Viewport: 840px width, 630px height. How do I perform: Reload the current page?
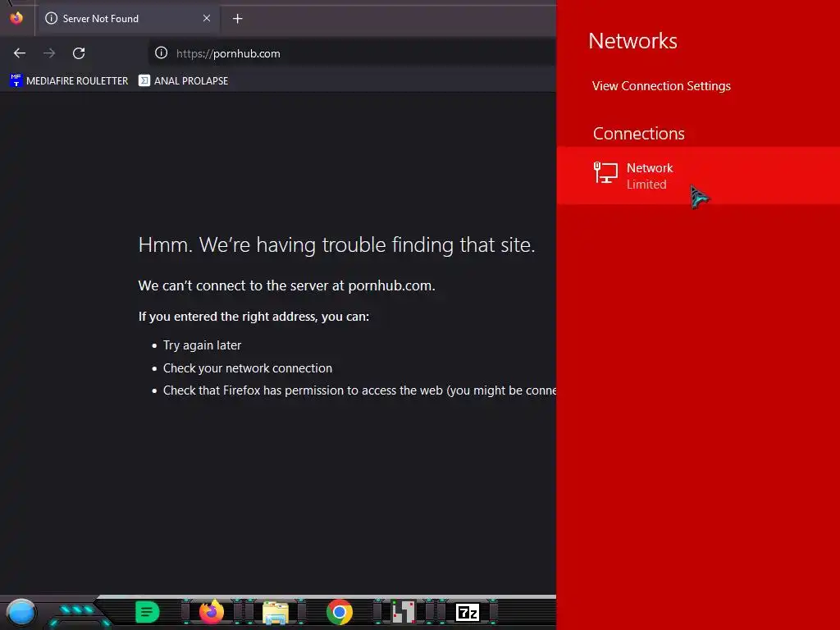point(79,53)
